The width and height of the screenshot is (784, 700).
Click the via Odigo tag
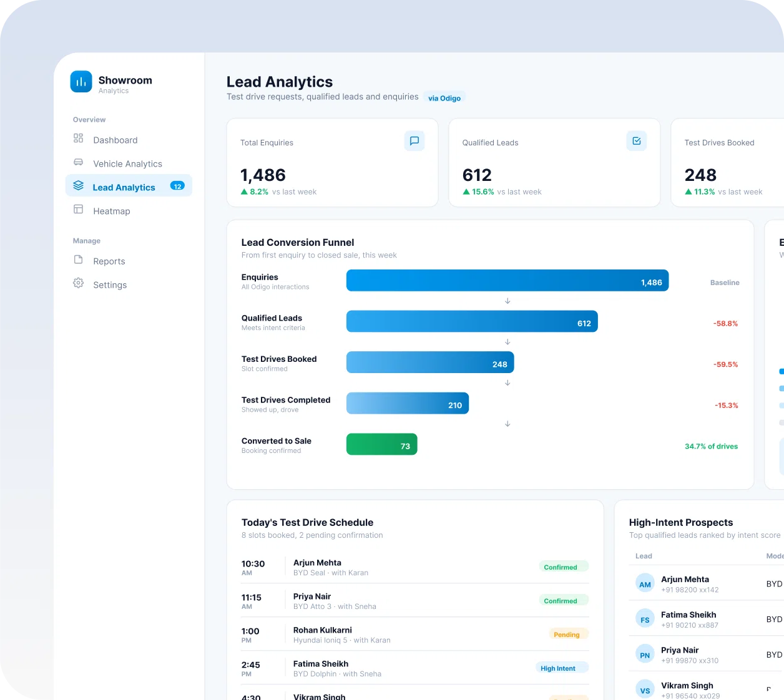(x=444, y=98)
